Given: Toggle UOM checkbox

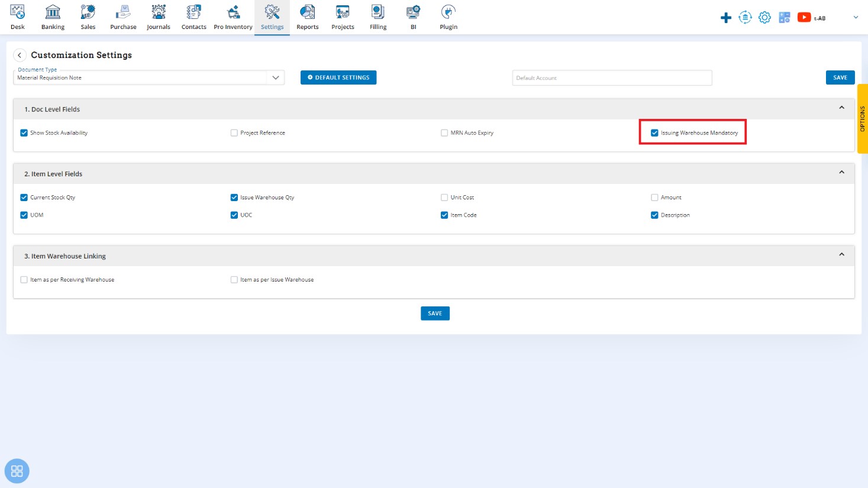Looking at the screenshot, I should click(24, 215).
